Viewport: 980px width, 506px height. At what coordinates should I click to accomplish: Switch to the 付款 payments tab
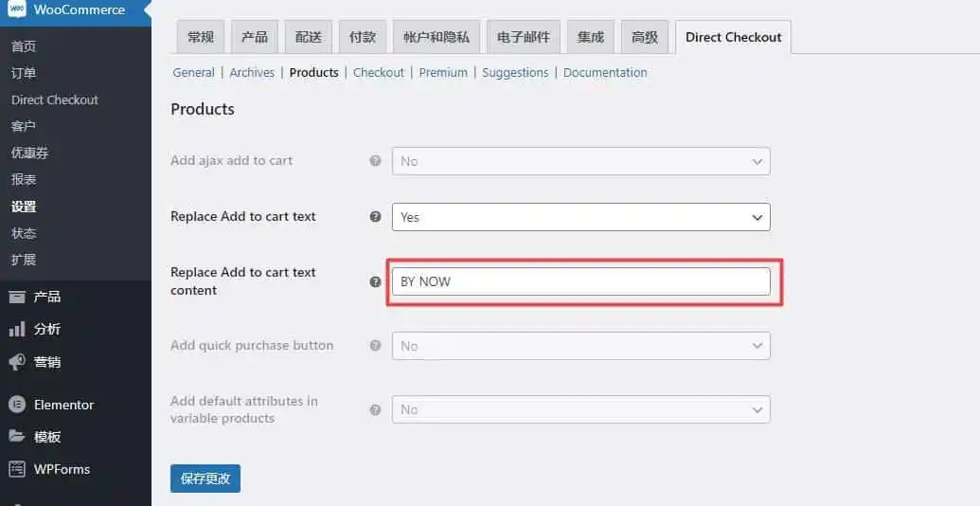[362, 37]
